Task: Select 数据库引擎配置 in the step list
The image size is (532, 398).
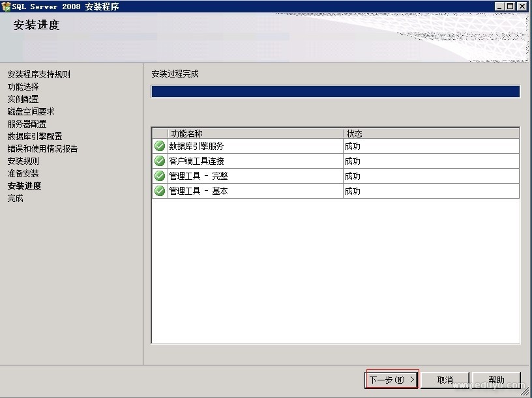Action: [x=35, y=136]
